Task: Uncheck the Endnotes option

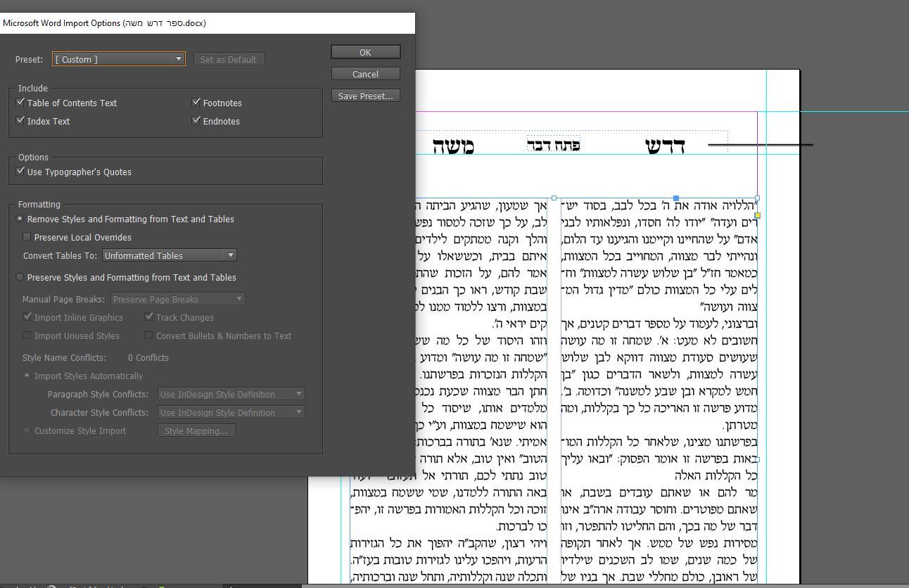Action: [196, 121]
